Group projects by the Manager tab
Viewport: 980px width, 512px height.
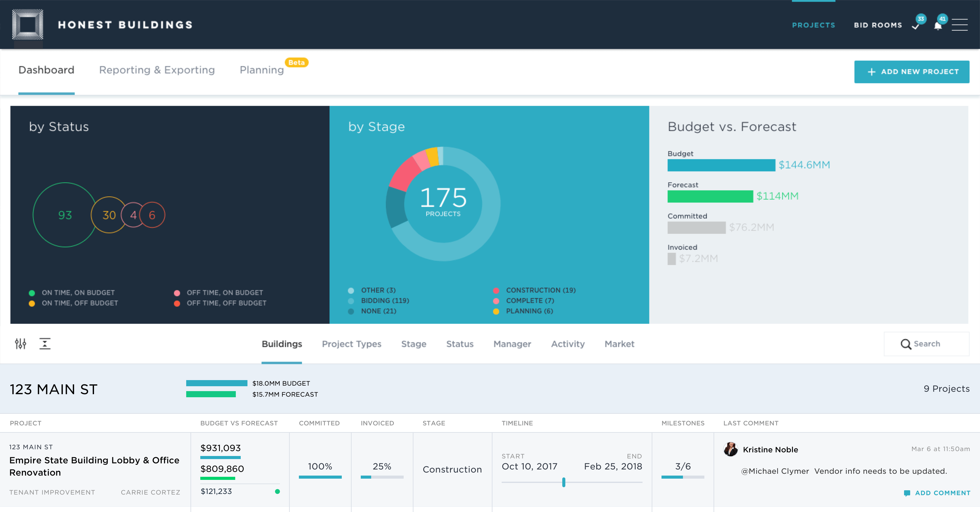[512, 344]
